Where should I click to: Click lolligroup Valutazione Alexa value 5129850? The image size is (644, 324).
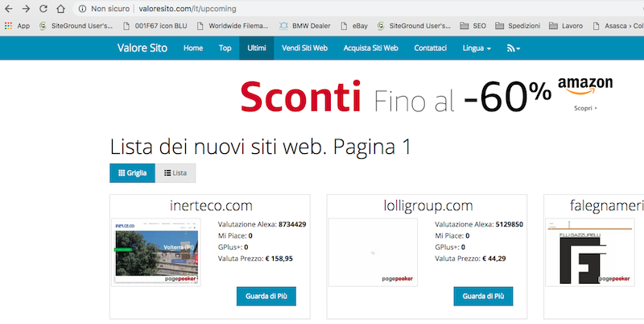pos(510,225)
